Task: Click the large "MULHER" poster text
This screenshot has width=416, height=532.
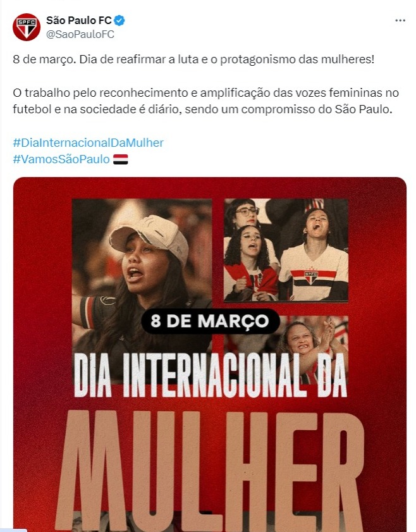Action: pos(209,470)
